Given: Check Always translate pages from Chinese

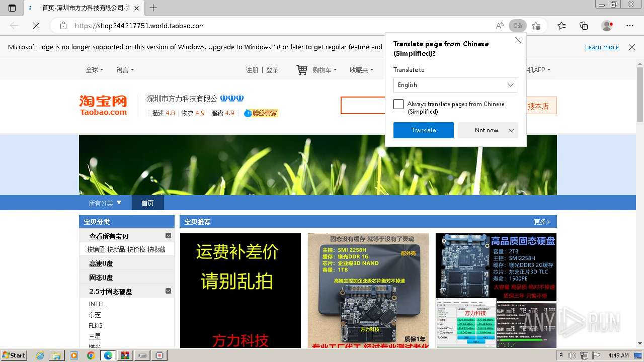Looking at the screenshot, I should pyautogui.click(x=398, y=104).
